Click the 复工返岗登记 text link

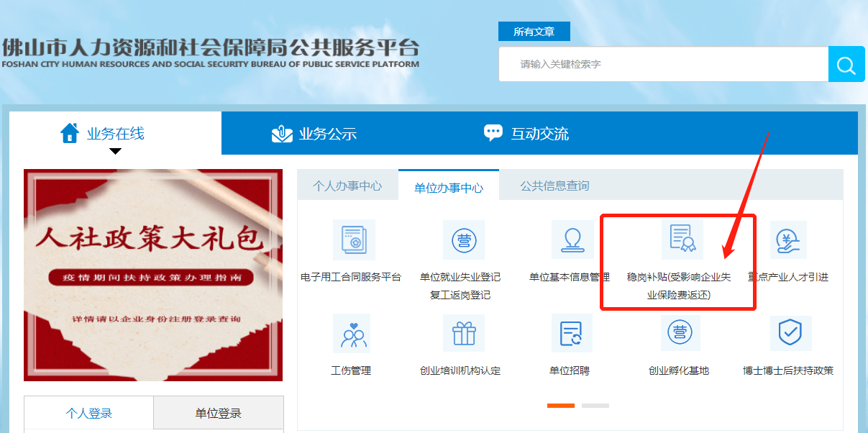coord(460,295)
